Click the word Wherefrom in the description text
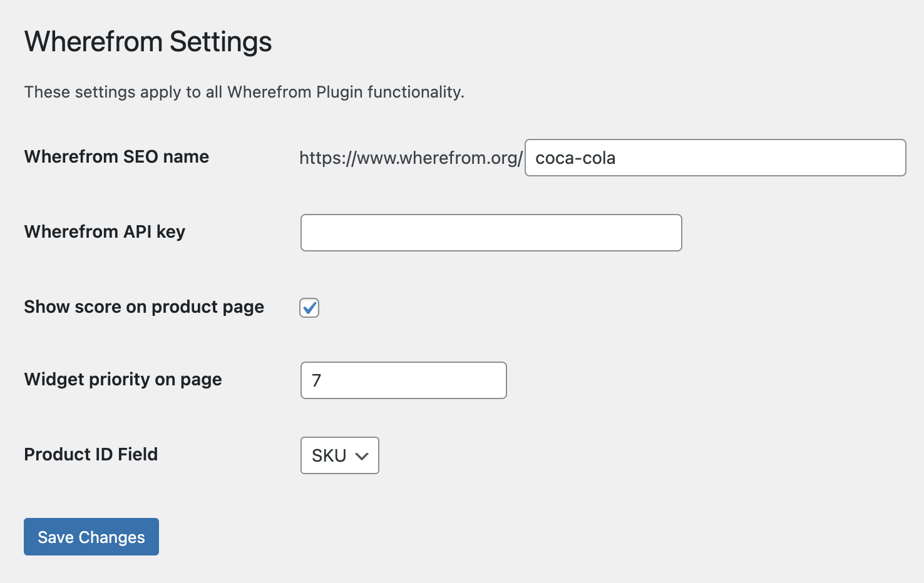The width and height of the screenshot is (924, 583). point(269,92)
